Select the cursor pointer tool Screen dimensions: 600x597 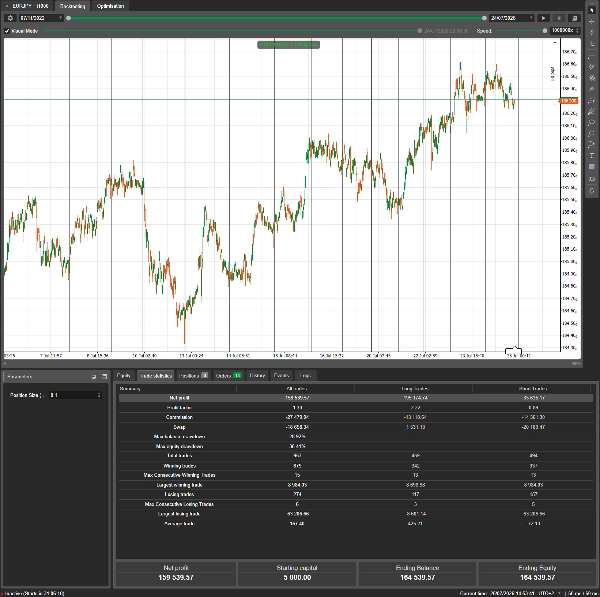click(592, 10)
